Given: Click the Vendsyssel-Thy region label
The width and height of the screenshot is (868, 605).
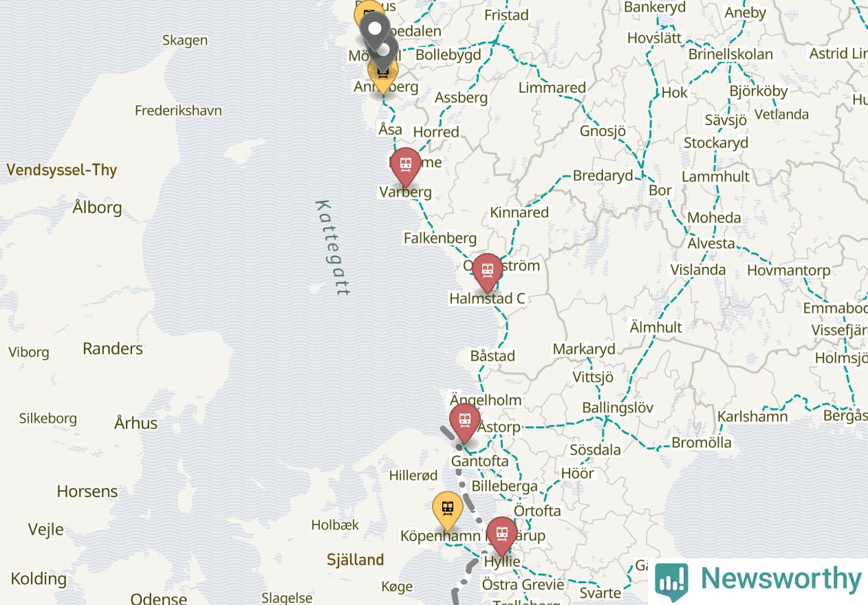Looking at the screenshot, I should pos(62,170).
